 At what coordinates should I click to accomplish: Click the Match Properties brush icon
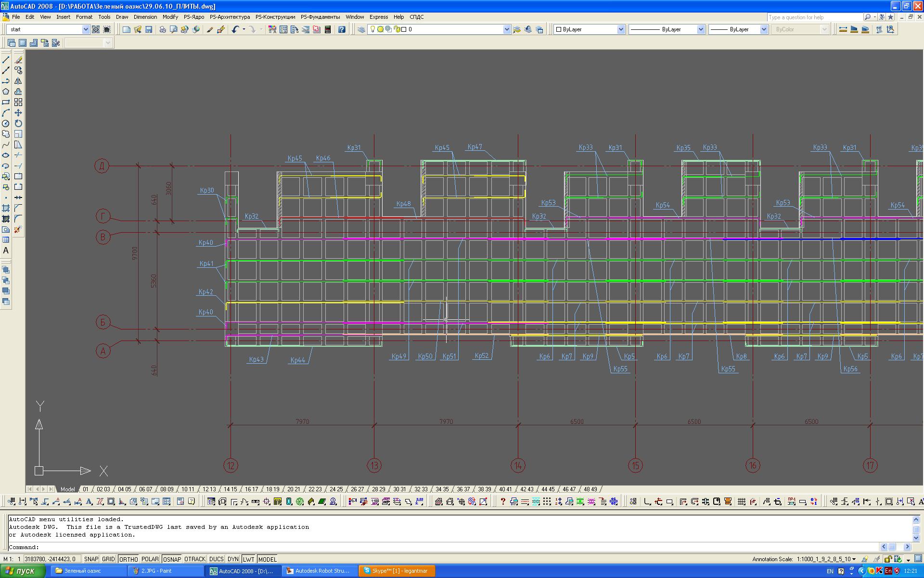(210, 29)
